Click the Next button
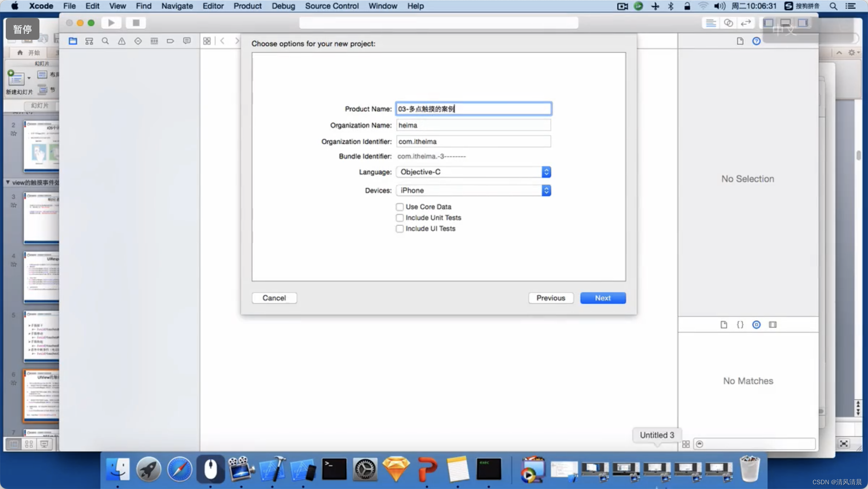868x489 pixels. [603, 298]
